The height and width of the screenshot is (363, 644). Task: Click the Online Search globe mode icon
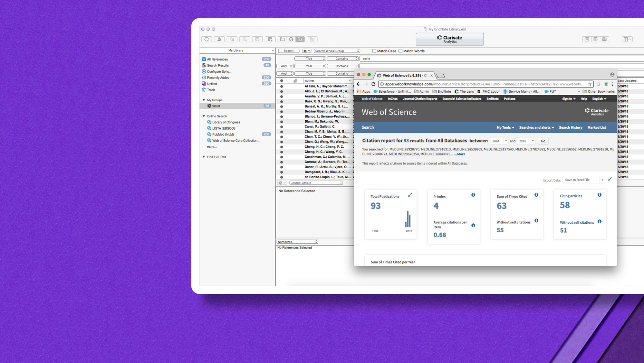291,39
